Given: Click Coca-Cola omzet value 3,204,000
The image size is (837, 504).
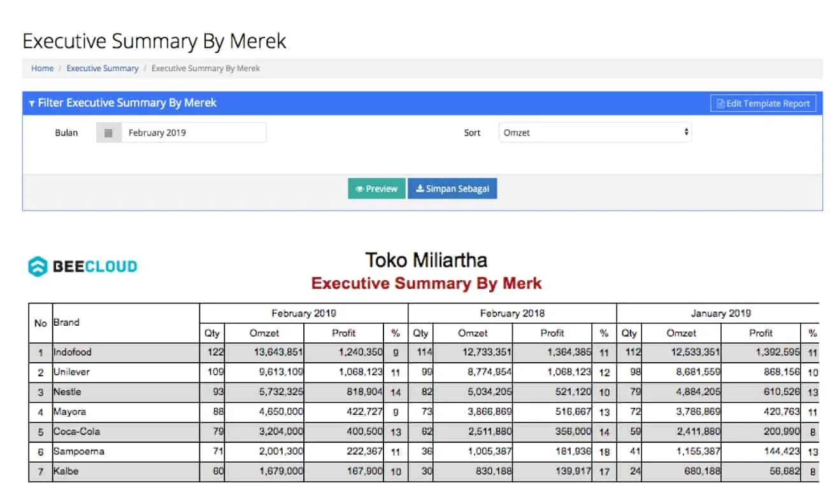Looking at the screenshot, I should 280,431.
